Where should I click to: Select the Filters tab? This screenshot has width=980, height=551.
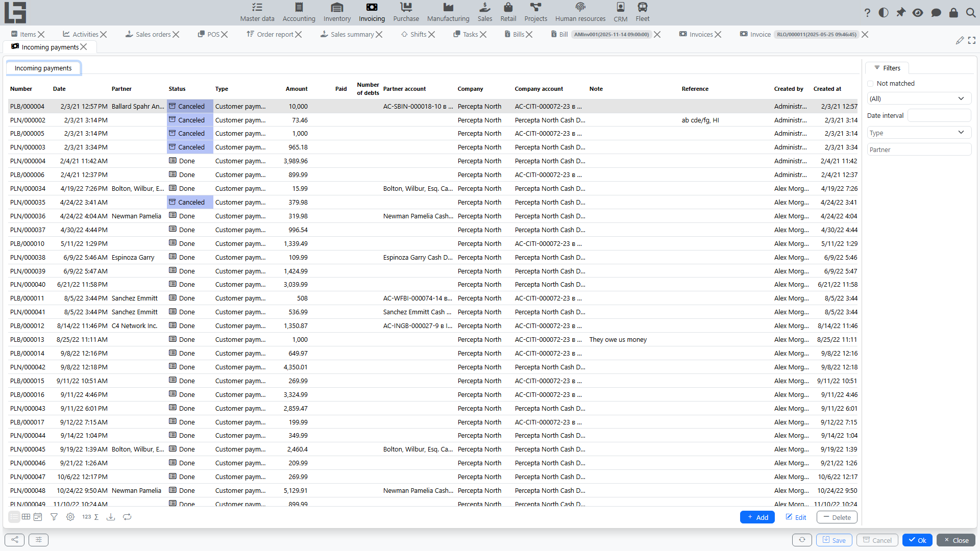tap(887, 68)
